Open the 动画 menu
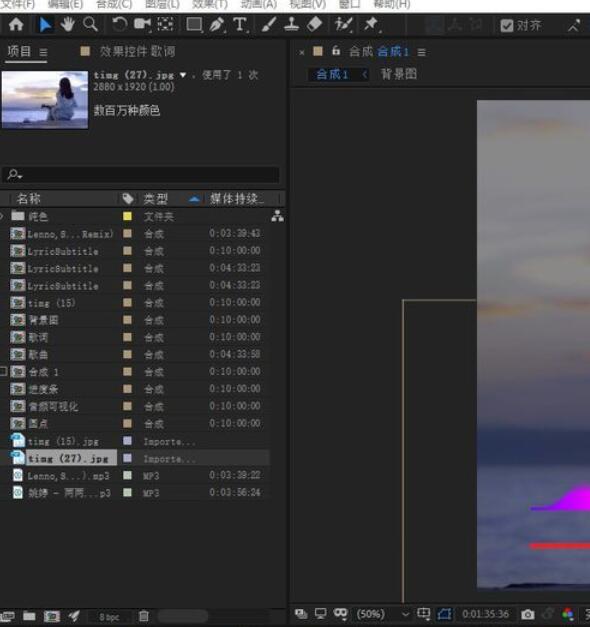This screenshot has height=627, width=590. point(258,4)
